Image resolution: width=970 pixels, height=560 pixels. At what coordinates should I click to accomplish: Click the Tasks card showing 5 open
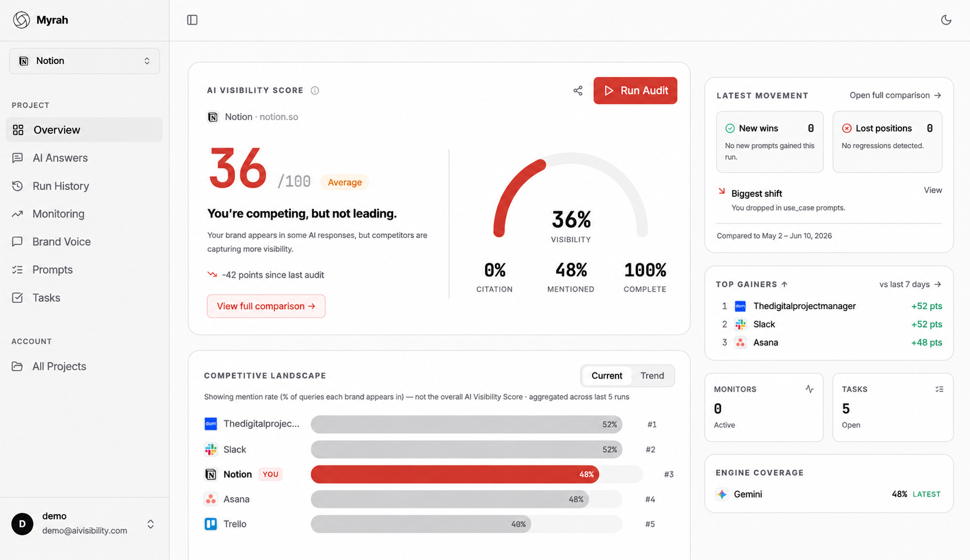pos(892,407)
